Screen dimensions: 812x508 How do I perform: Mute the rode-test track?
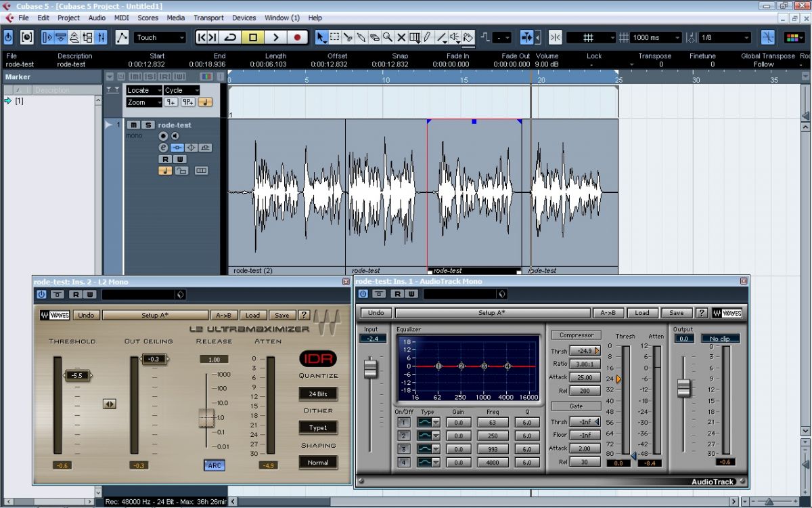[x=133, y=125]
